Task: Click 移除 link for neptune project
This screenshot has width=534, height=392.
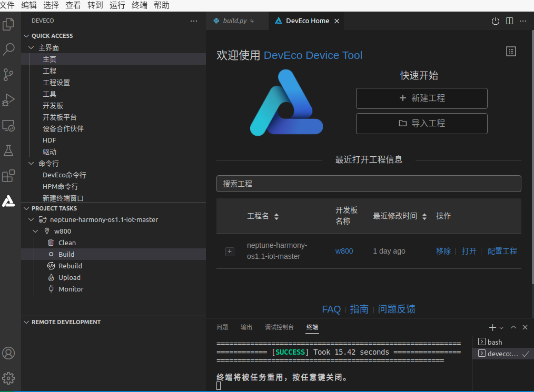Action: pos(443,251)
